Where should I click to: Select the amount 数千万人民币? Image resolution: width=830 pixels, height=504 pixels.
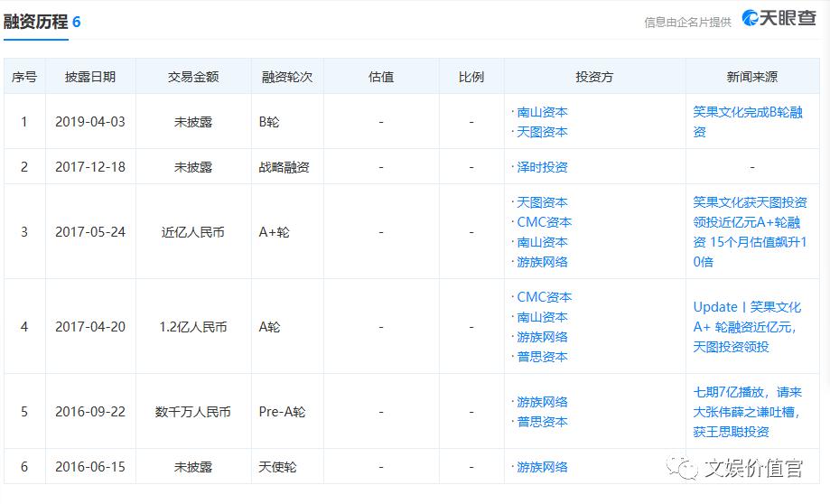click(x=193, y=412)
